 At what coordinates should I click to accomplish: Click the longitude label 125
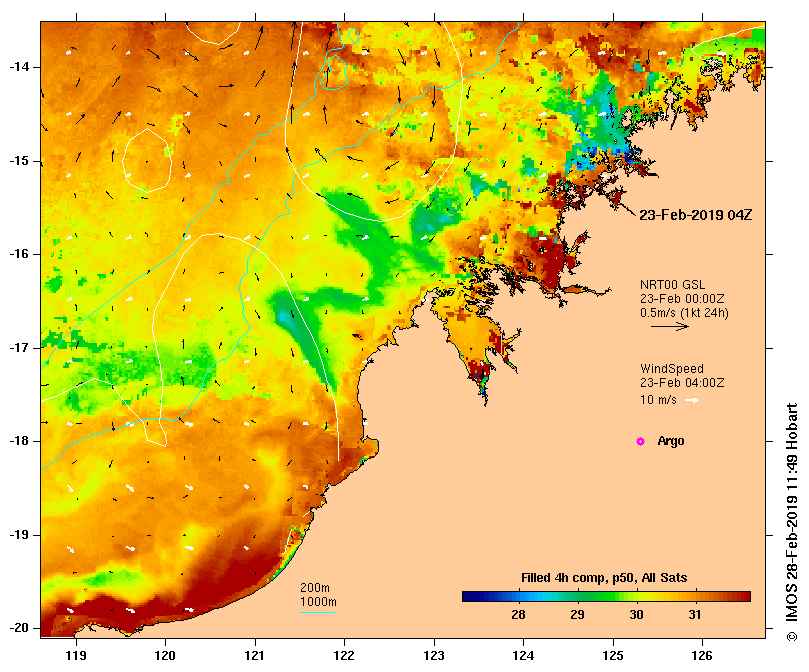613,656
